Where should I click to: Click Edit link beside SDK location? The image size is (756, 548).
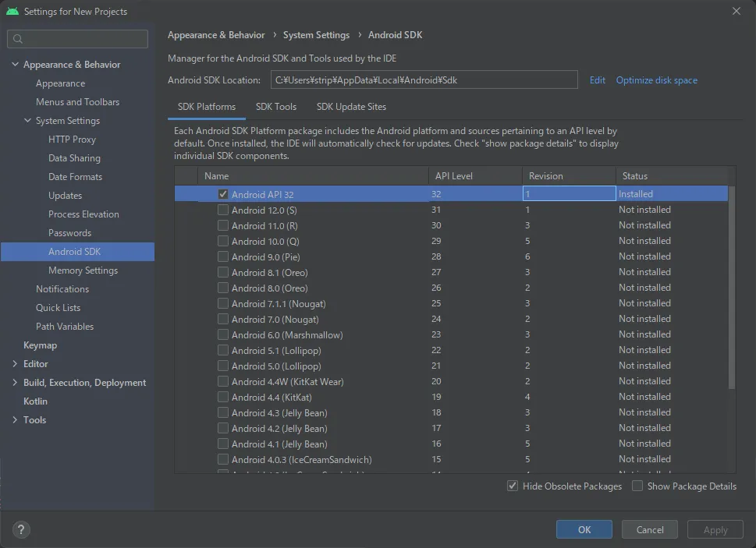tap(597, 80)
